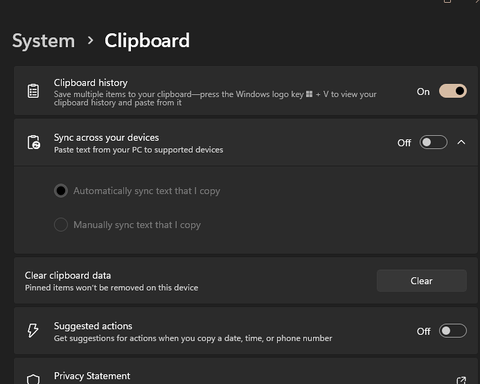
Task: Turn on the Suggested actions switch
Action: pos(453,331)
